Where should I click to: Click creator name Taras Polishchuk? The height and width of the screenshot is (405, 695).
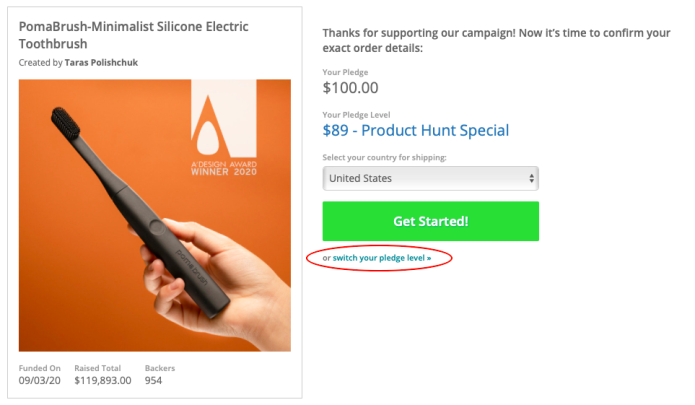coord(104,63)
